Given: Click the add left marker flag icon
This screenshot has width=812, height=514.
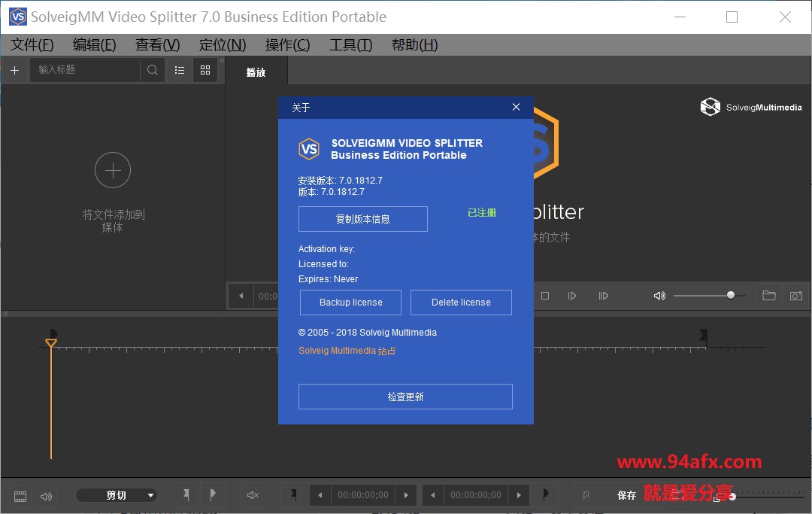Looking at the screenshot, I should 186,495.
